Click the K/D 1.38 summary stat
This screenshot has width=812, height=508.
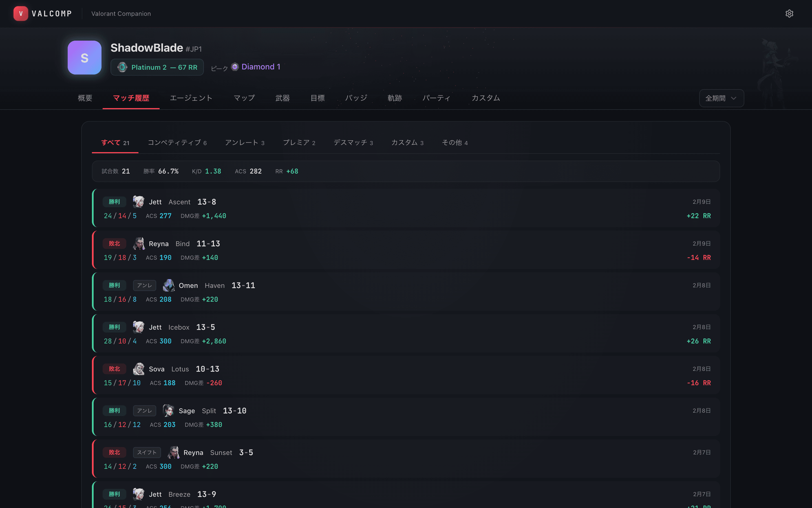207,171
